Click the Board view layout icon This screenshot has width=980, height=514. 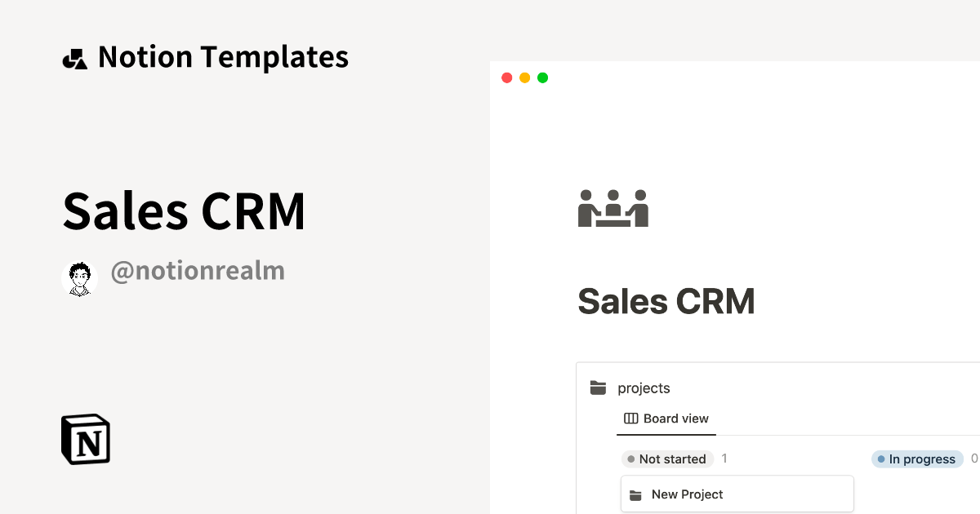click(630, 419)
